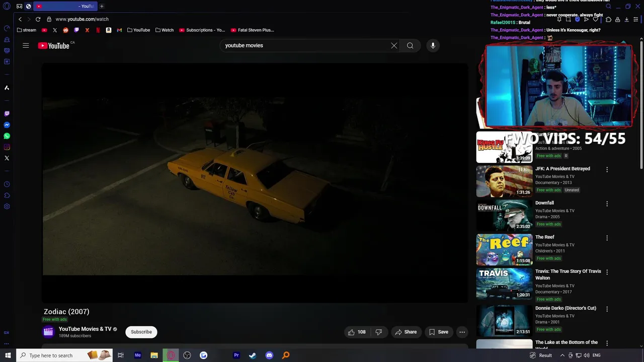The image size is (644, 362).
Task: Show hidden system tray icons
Action: pos(562,355)
